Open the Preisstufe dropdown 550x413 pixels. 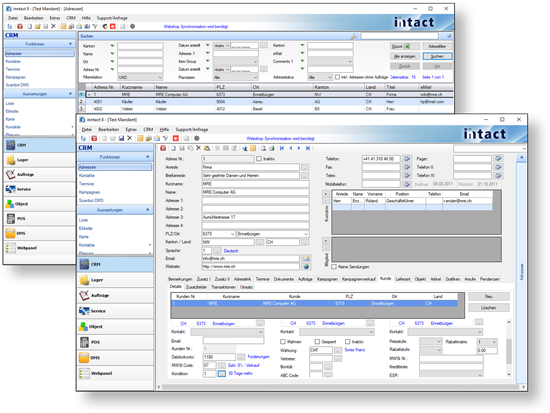439,341
